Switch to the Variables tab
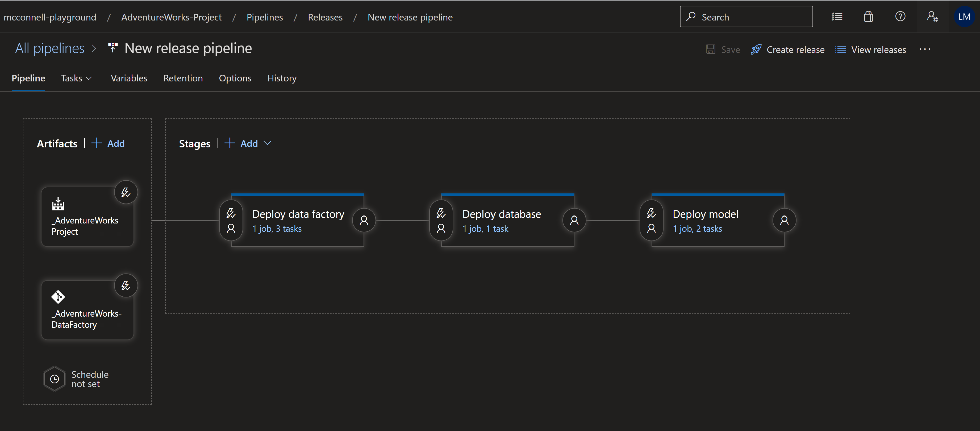 [x=129, y=78]
